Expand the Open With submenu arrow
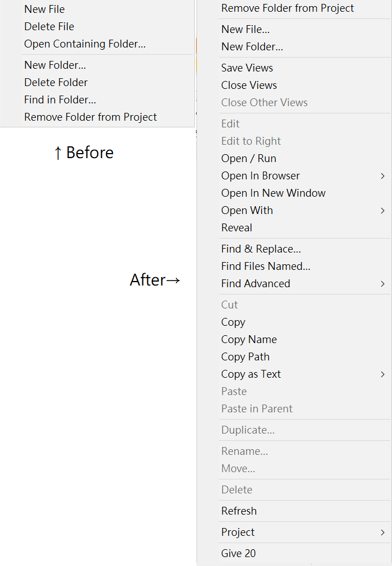The height and width of the screenshot is (566, 392). pos(383,211)
